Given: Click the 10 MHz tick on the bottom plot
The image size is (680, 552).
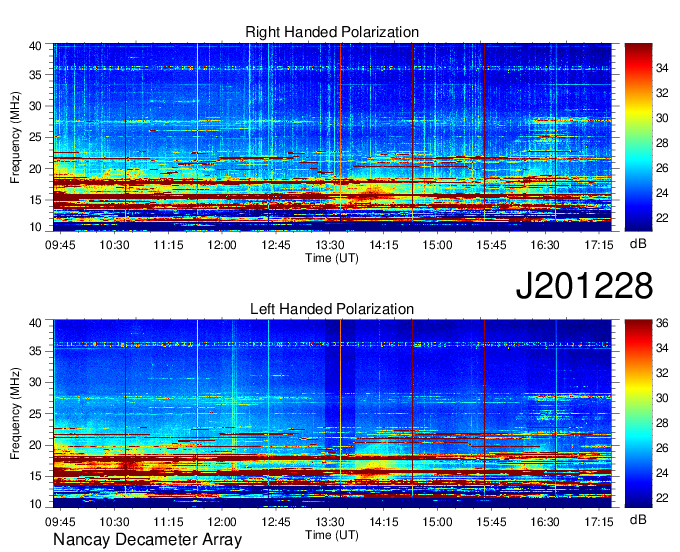Looking at the screenshot, I should coord(35,504).
